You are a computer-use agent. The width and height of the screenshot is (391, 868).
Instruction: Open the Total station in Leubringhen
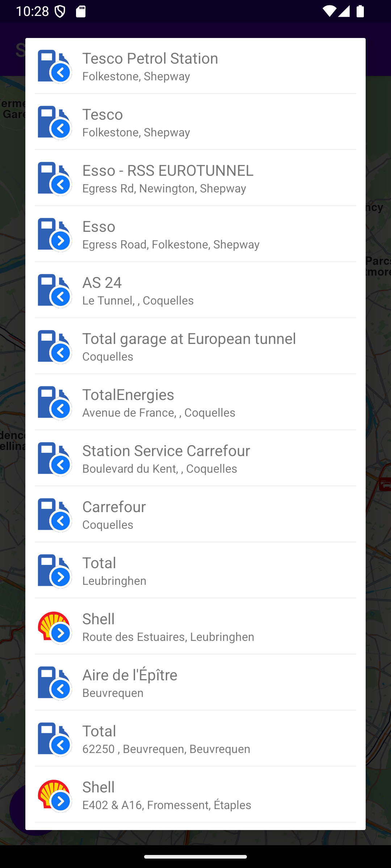[195, 571]
